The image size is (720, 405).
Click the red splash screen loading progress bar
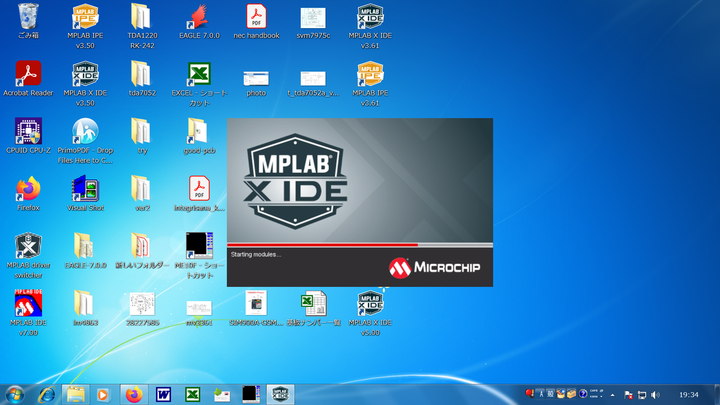point(322,244)
